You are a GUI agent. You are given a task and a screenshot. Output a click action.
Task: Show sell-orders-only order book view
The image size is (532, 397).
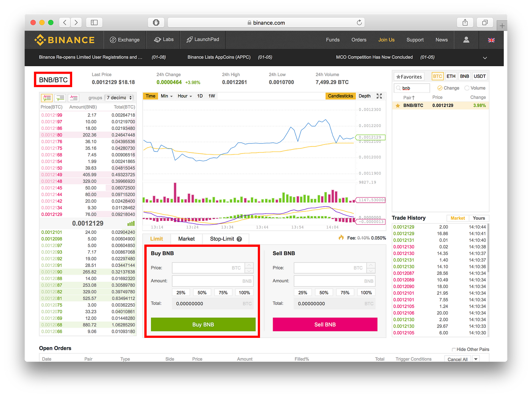coord(73,98)
